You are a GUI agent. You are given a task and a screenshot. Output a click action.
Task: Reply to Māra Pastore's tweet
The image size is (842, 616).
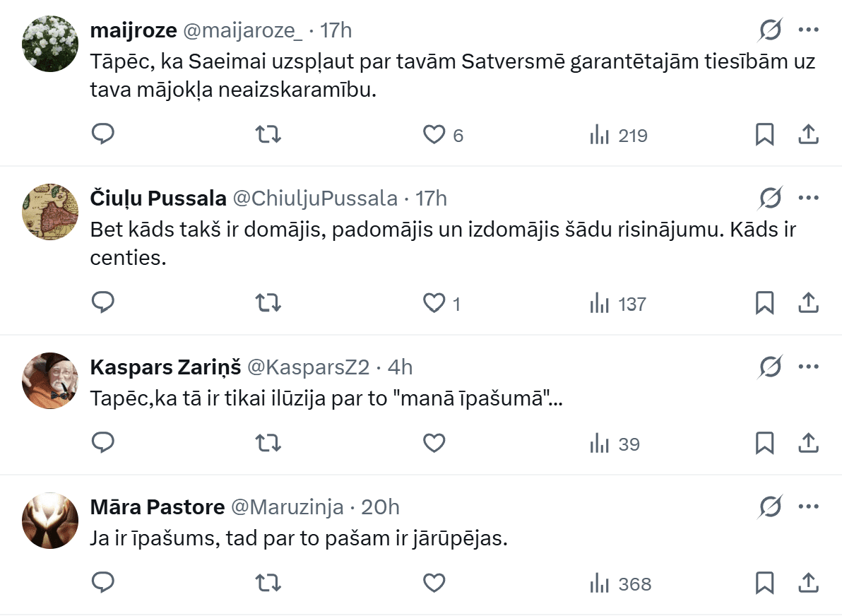[103, 584]
